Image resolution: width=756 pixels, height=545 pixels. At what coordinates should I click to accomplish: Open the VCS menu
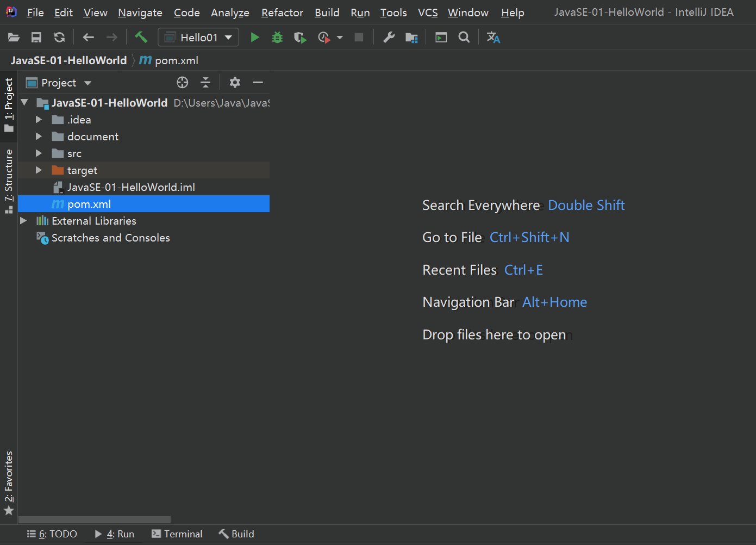click(428, 13)
